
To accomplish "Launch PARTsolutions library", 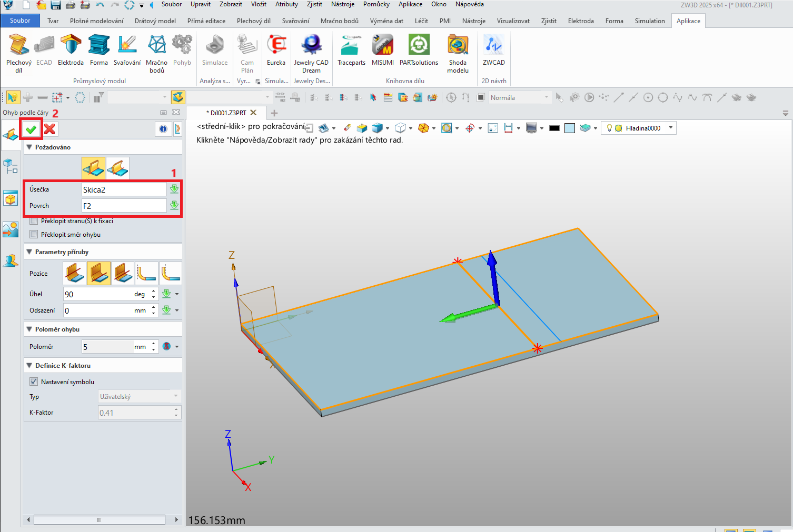I will tap(419, 50).
